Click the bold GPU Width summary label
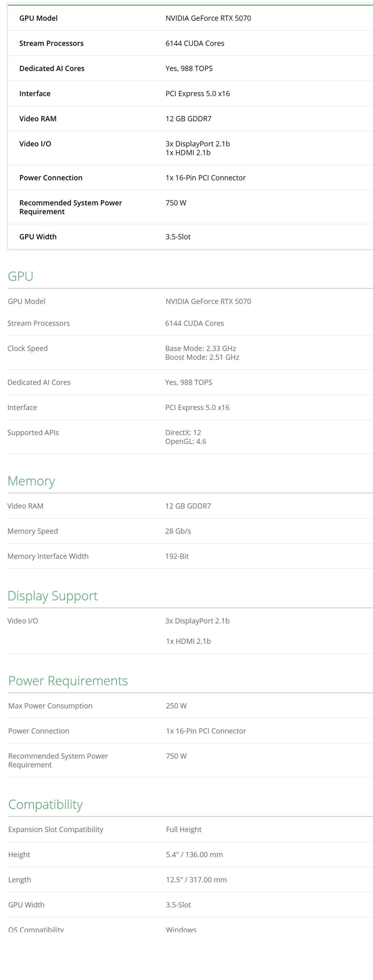This screenshot has width=373, height=980. coord(38,237)
